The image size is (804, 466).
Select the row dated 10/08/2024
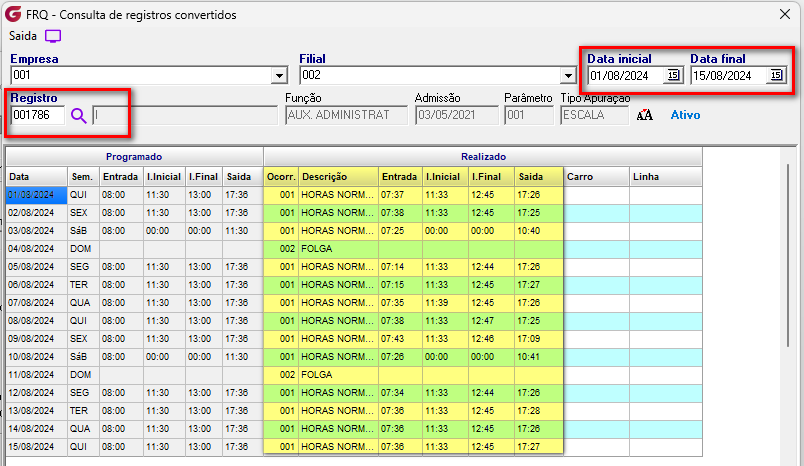(x=354, y=357)
